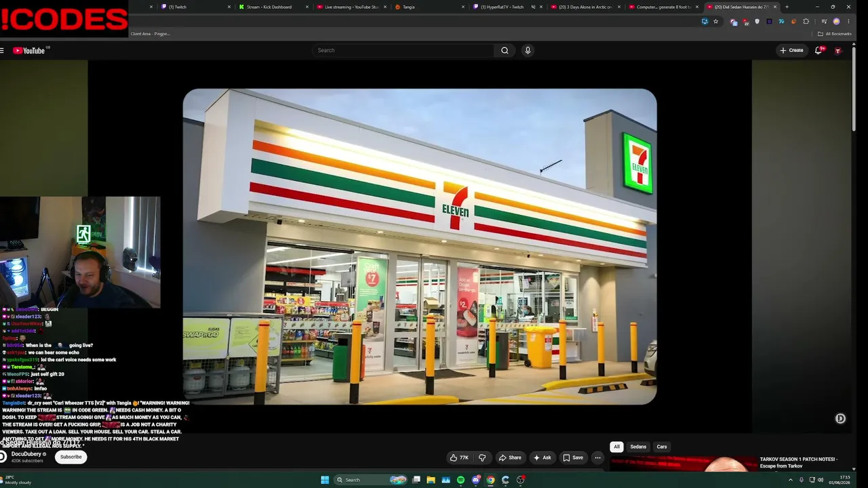Open the Chrome profile avatar
Viewport: 868px width, 488px height.
[x=836, y=22]
